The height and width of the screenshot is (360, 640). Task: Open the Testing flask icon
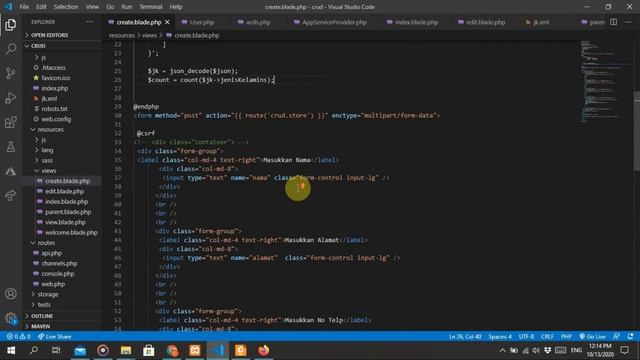click(x=11, y=147)
